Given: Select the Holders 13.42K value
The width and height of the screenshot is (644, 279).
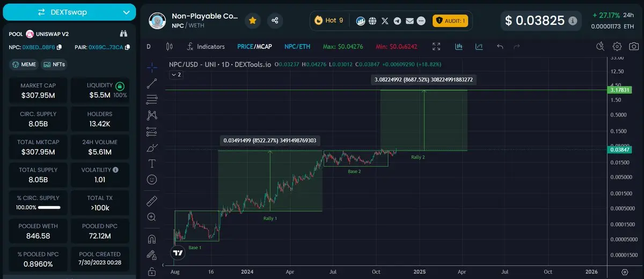Looking at the screenshot, I should click(99, 124).
